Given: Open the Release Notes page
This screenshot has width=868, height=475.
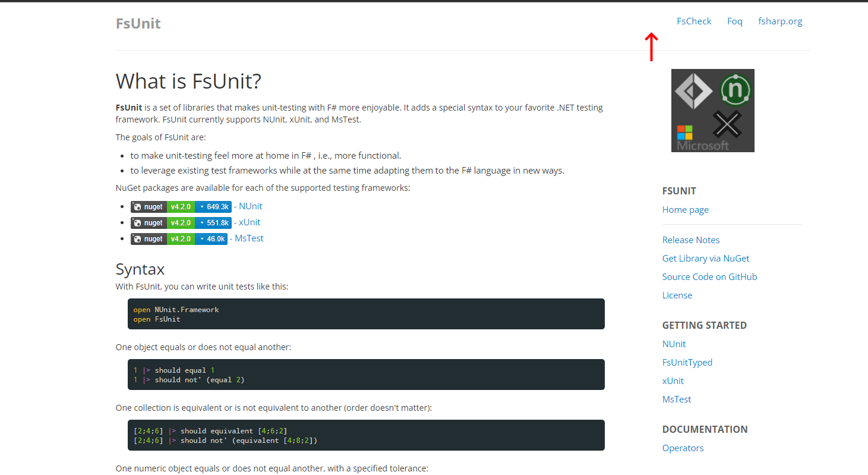Looking at the screenshot, I should pos(690,240).
